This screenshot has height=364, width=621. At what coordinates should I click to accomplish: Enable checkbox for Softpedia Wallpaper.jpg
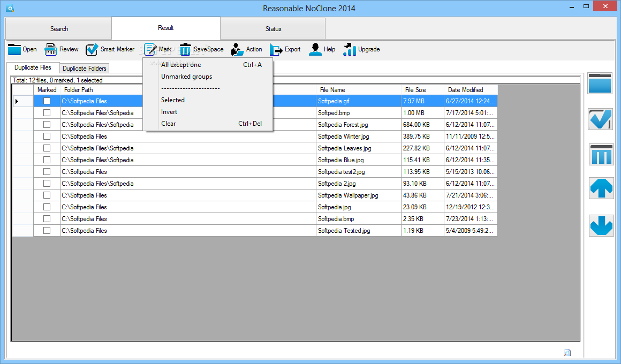[x=47, y=195]
